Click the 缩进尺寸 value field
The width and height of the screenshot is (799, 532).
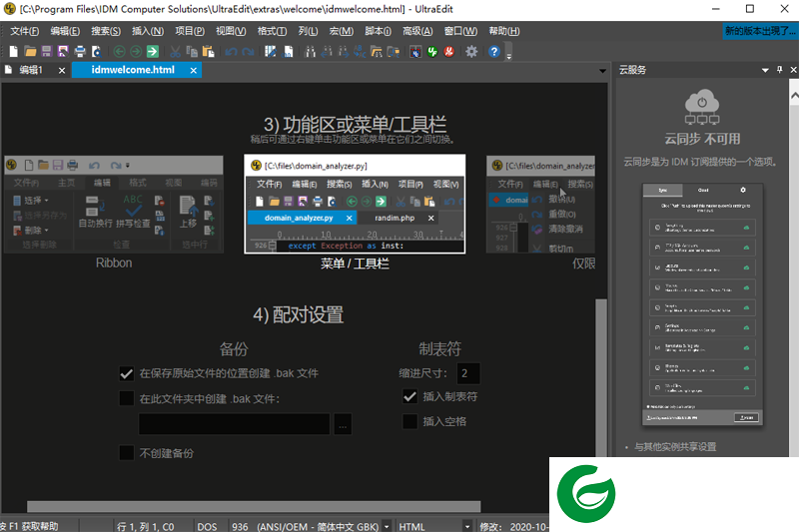tap(467, 373)
